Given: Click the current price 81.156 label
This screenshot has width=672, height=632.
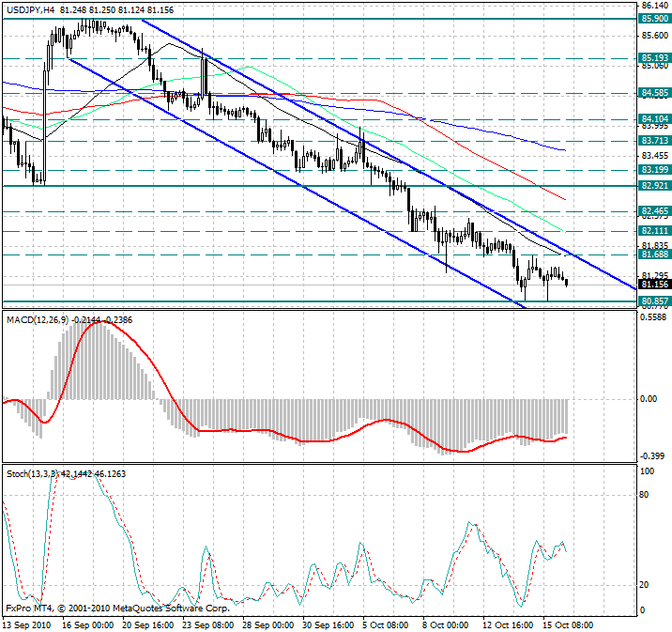Looking at the screenshot, I should pyautogui.click(x=654, y=285).
